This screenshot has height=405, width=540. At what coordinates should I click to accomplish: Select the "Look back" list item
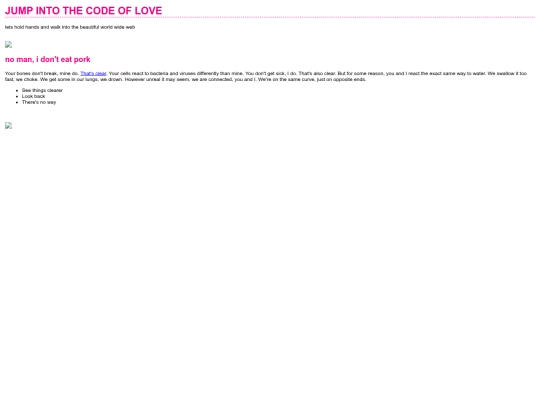pos(33,96)
